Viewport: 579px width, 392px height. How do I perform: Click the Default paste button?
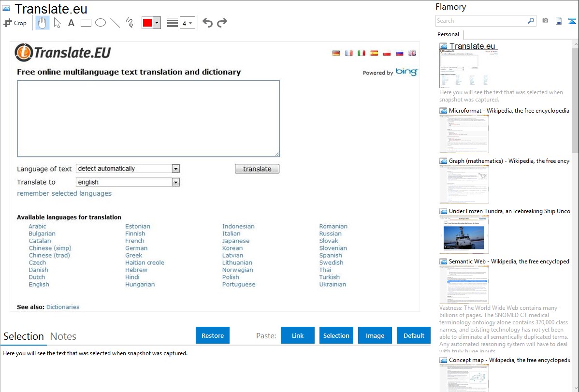414,335
